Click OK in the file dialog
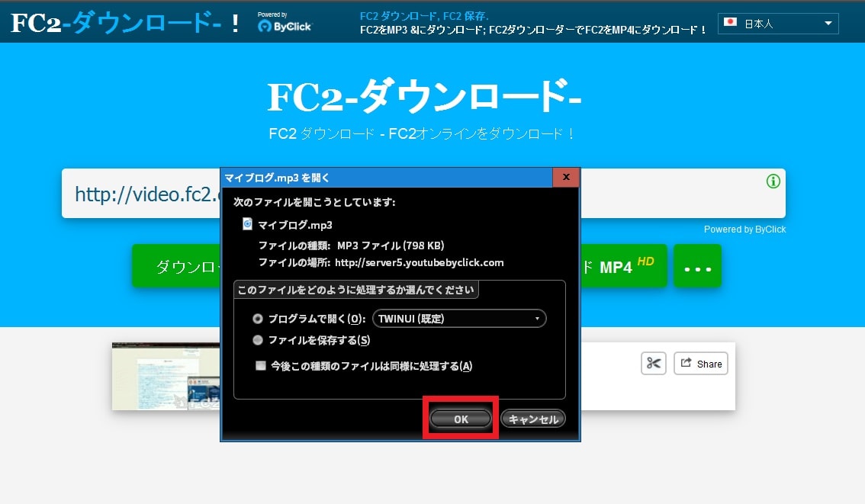The width and height of the screenshot is (865, 504). click(x=461, y=419)
